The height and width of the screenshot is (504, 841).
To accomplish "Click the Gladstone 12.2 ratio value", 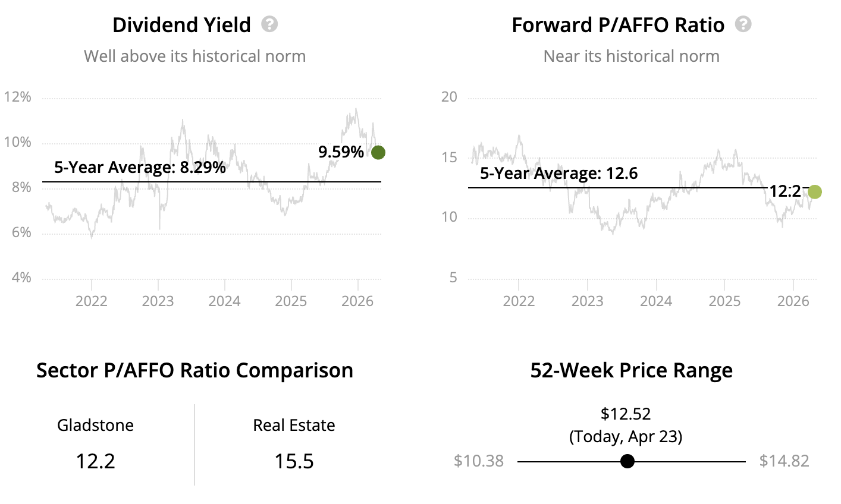I will coord(95,461).
